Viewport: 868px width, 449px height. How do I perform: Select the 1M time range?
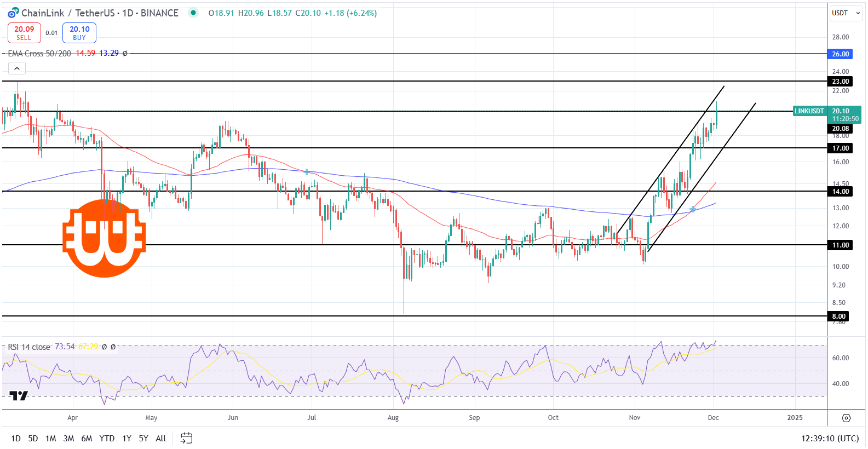pos(50,438)
